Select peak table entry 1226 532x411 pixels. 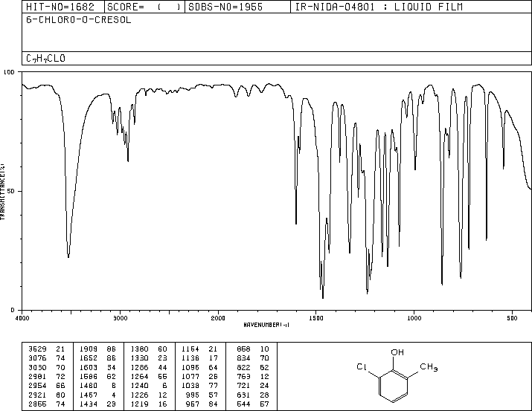[139, 395]
